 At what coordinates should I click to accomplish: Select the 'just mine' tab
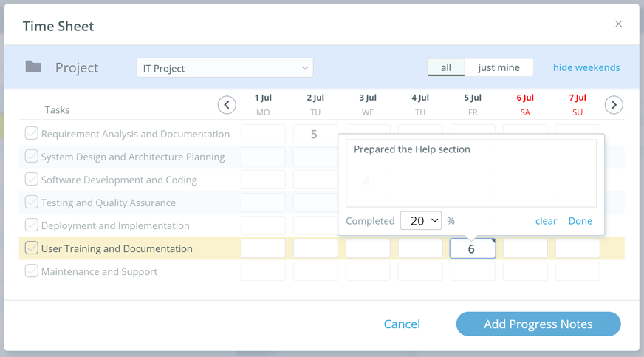coord(499,67)
